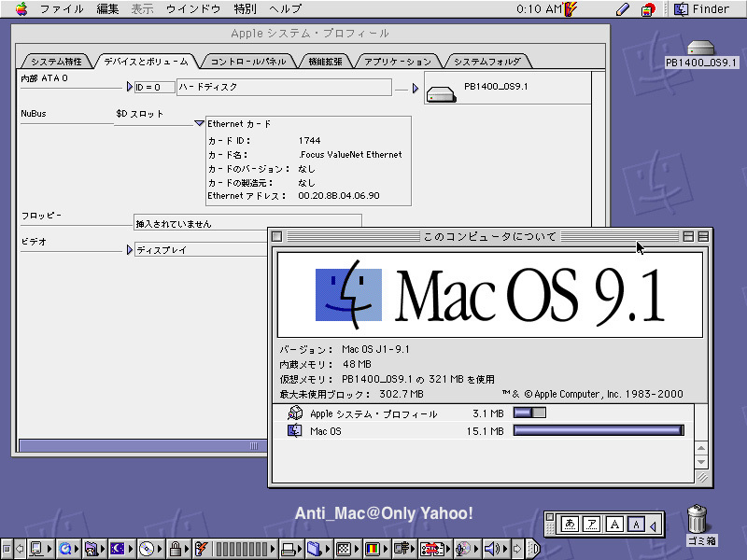Screen dimensions: 747x560
Task: Select hiragana あ input mode
Action: pos(569,525)
